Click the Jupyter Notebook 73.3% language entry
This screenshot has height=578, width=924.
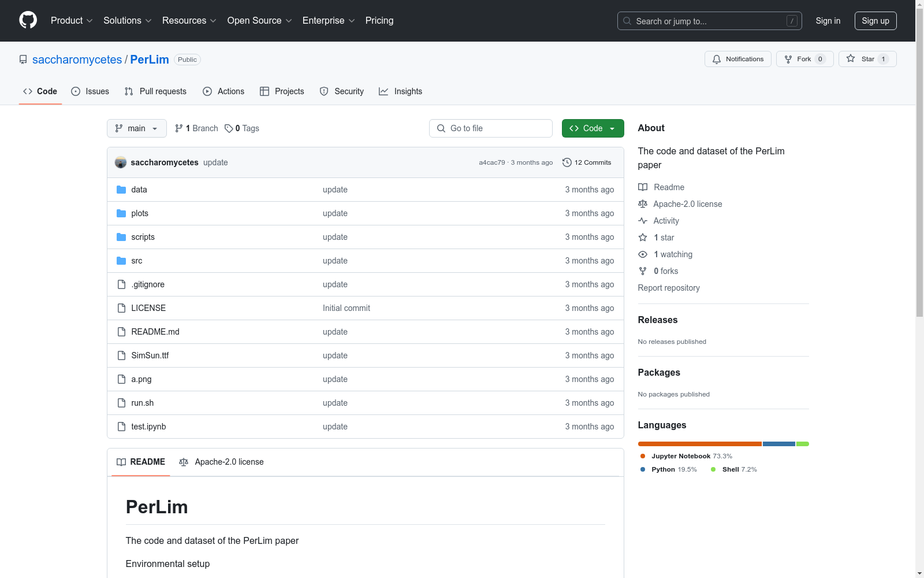pos(686,456)
